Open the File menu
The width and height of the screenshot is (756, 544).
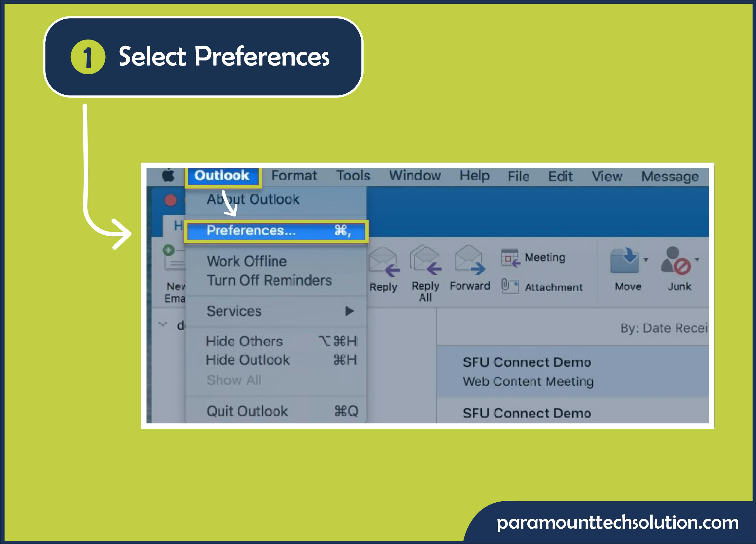(518, 176)
